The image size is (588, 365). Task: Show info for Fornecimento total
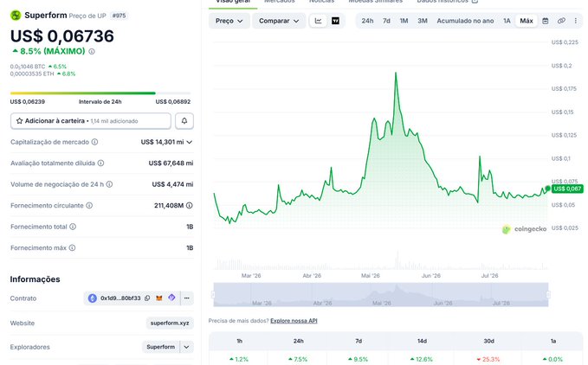pyautogui.click(x=73, y=227)
